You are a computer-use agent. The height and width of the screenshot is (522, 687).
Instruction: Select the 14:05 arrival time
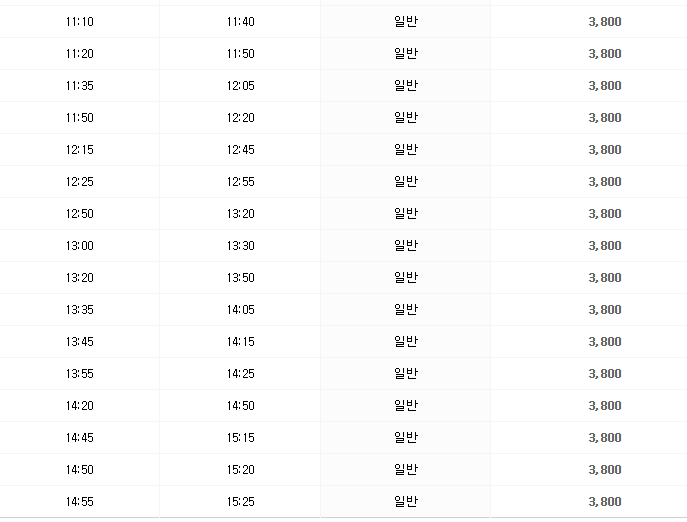[240, 310]
